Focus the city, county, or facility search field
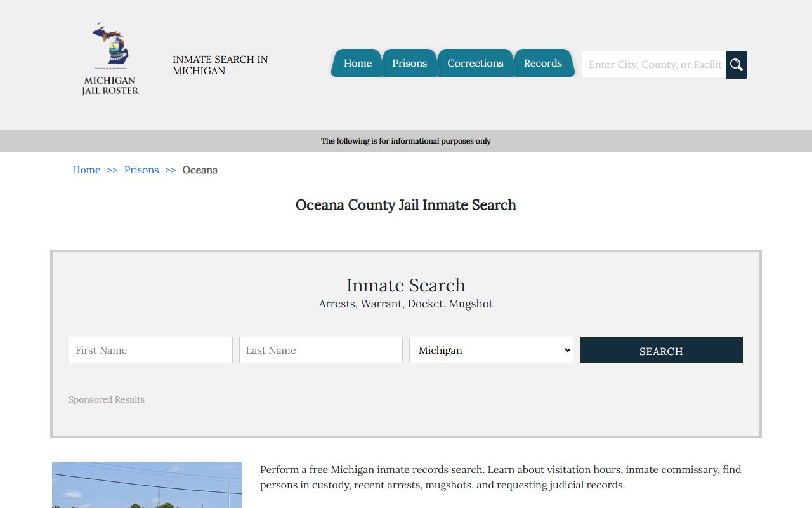Viewport: 812px width, 508px height. (654, 65)
